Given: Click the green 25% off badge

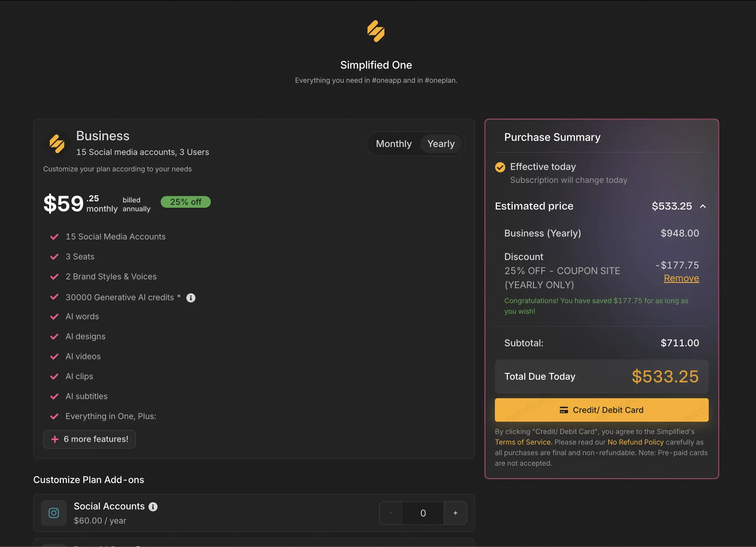Looking at the screenshot, I should [186, 202].
